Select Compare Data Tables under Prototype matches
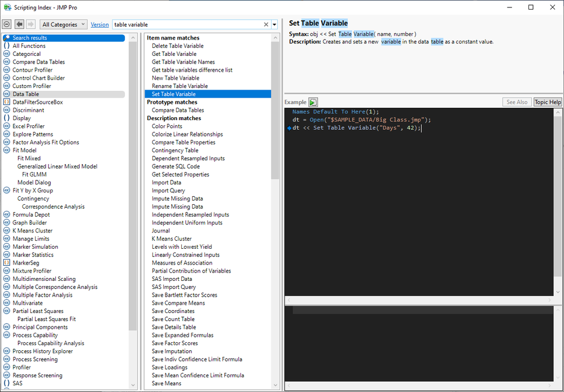 (178, 111)
